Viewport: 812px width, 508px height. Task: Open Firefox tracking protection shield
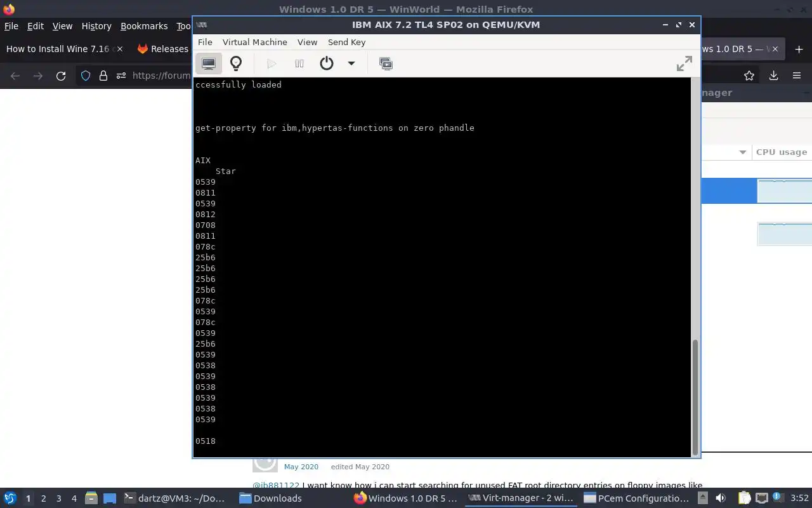pyautogui.click(x=86, y=76)
